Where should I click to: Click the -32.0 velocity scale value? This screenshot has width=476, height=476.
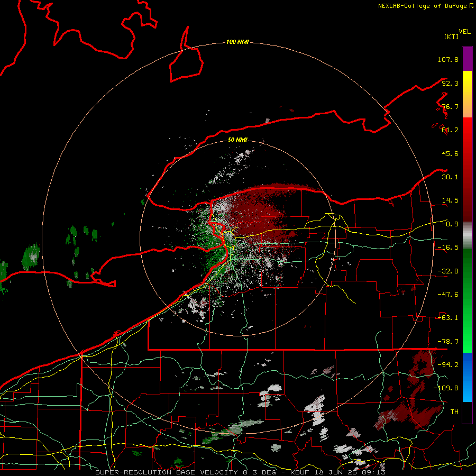pyautogui.click(x=448, y=271)
